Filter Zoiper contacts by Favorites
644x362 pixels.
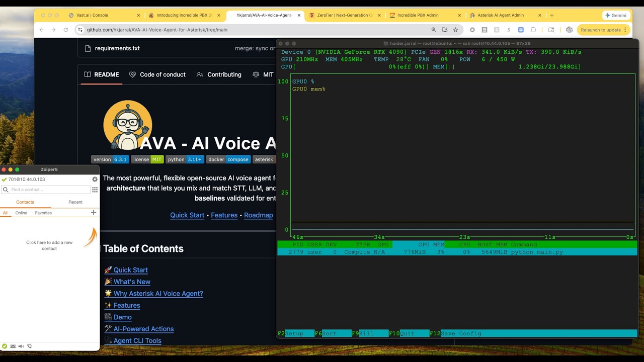[43, 213]
